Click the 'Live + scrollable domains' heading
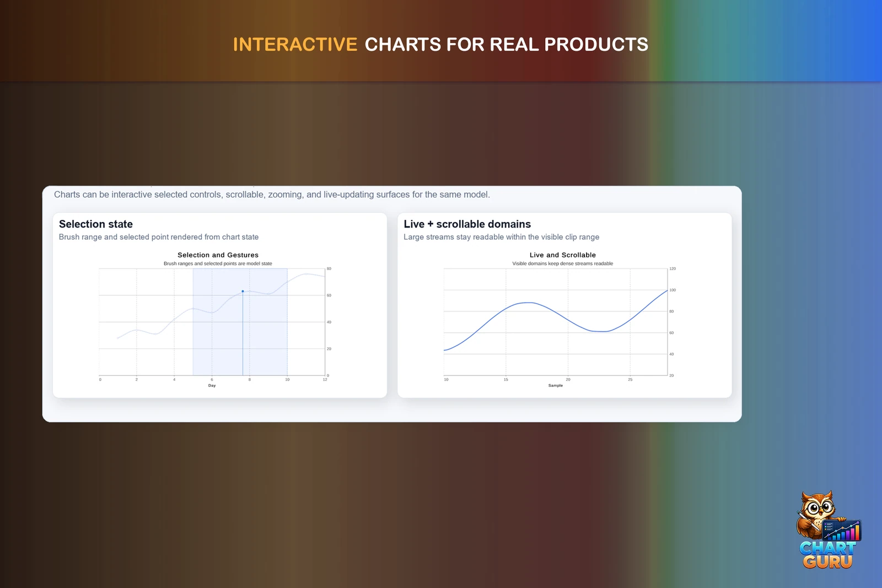 click(467, 224)
